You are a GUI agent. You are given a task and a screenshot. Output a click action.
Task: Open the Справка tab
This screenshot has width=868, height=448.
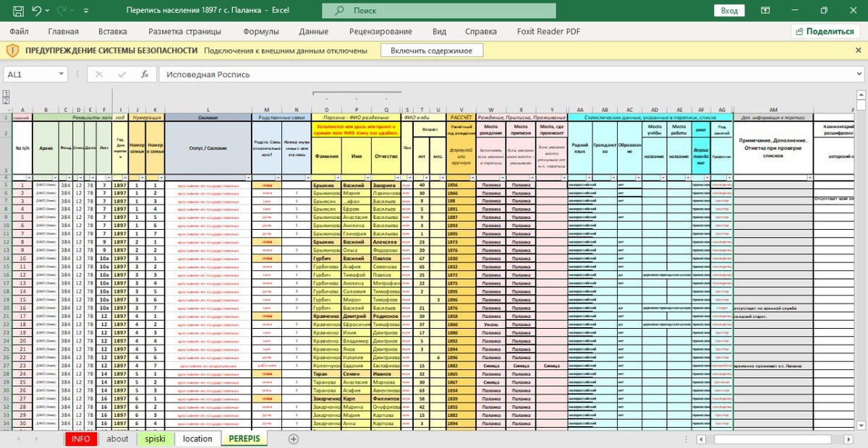click(x=481, y=31)
